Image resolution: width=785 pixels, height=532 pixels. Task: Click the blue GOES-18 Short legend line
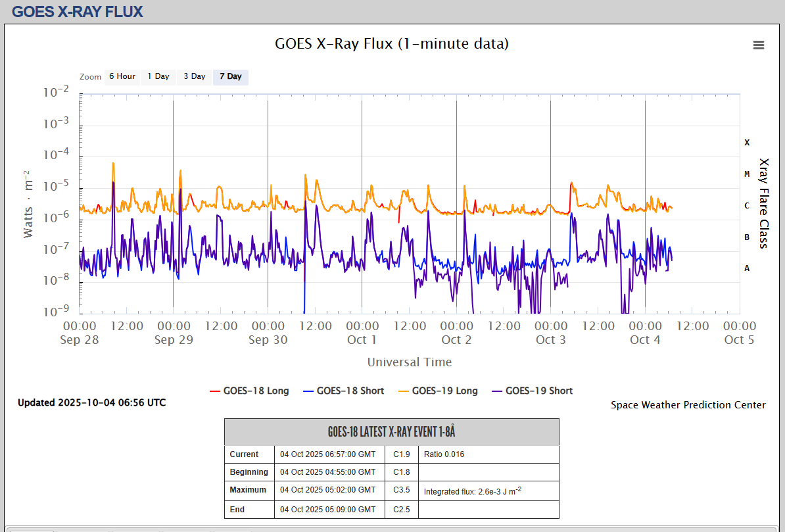[x=308, y=391]
